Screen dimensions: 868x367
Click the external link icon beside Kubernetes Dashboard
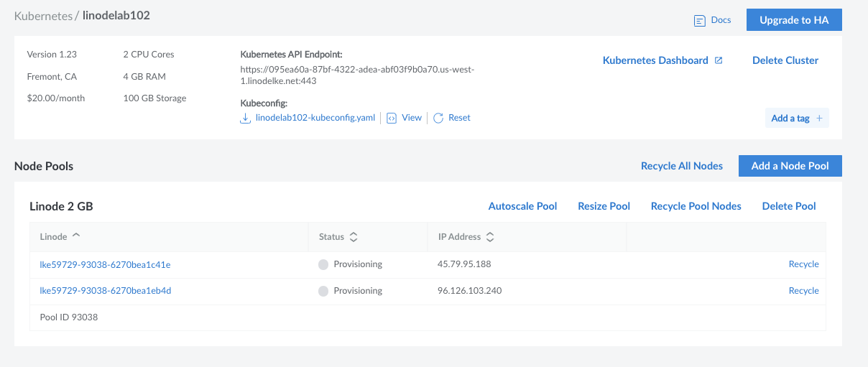[x=718, y=61]
